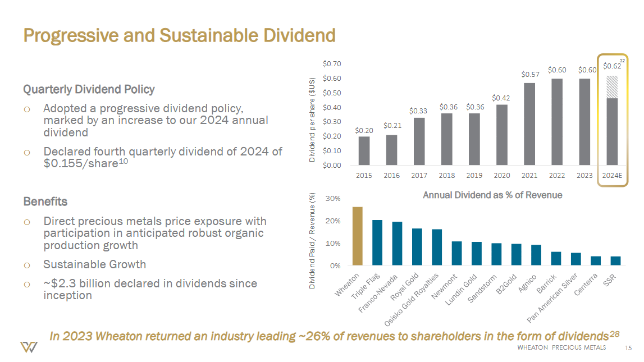Click the page number 15
The width and height of the screenshot is (644, 362).
click(x=628, y=348)
